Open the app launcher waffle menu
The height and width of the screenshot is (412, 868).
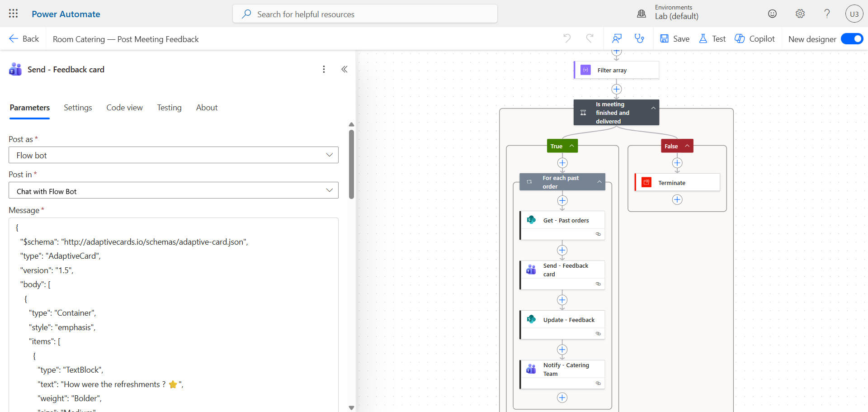(x=14, y=14)
